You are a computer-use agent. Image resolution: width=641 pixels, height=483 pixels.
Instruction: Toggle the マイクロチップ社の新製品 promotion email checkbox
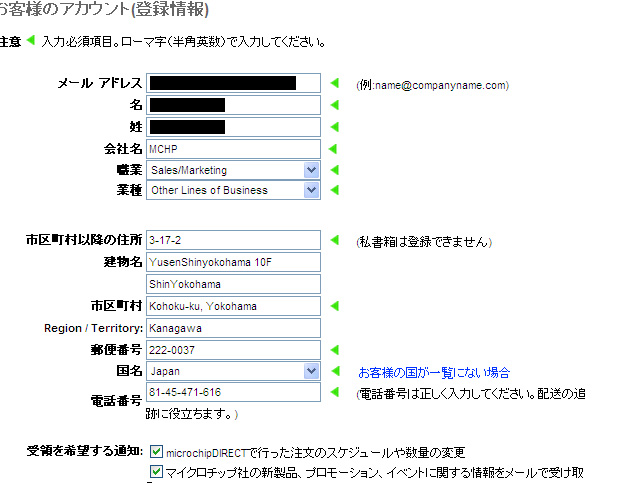[156, 472]
